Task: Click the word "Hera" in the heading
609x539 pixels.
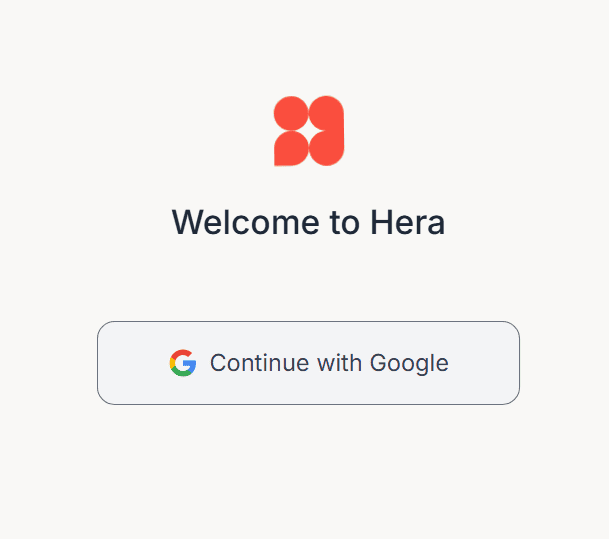Action: (408, 222)
